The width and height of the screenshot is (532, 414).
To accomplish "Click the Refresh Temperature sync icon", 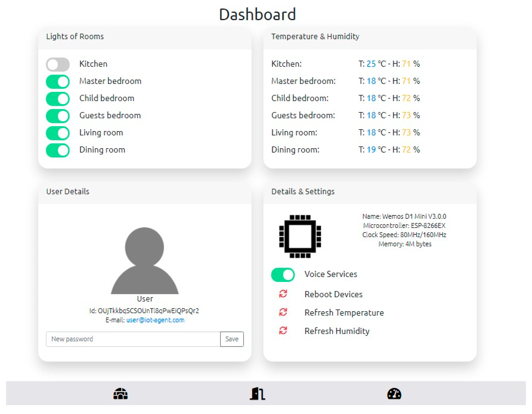I will tap(283, 312).
